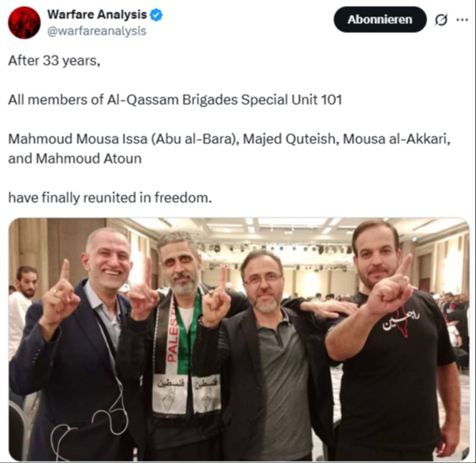This screenshot has height=463, width=476.
Task: Click the ceiling stage lights in photo
Action: 276,249
